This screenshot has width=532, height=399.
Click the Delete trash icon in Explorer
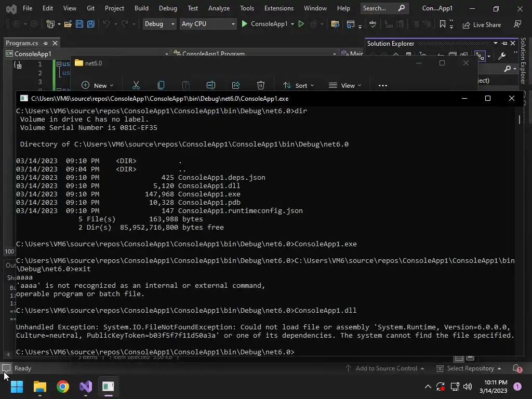click(261, 85)
